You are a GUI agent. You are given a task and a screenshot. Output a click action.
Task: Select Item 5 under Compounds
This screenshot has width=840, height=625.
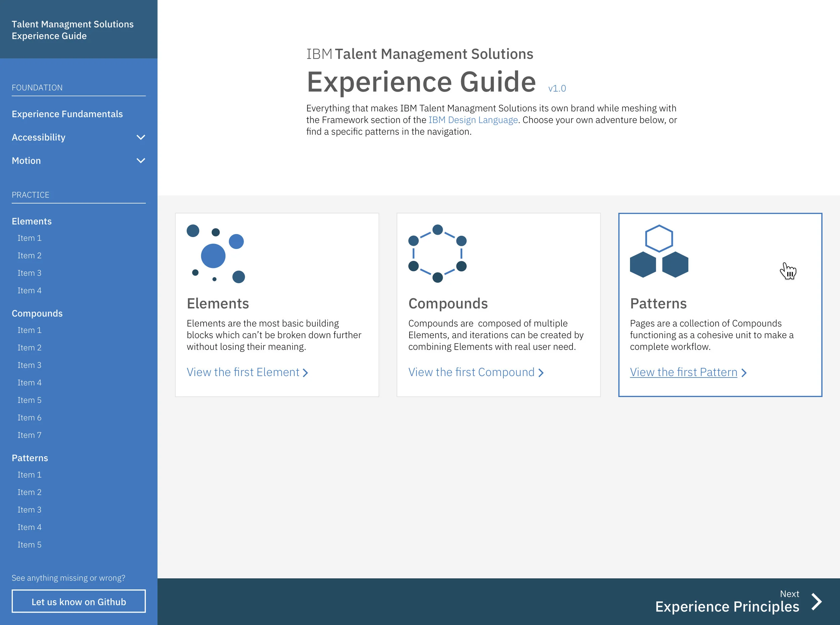(x=30, y=400)
